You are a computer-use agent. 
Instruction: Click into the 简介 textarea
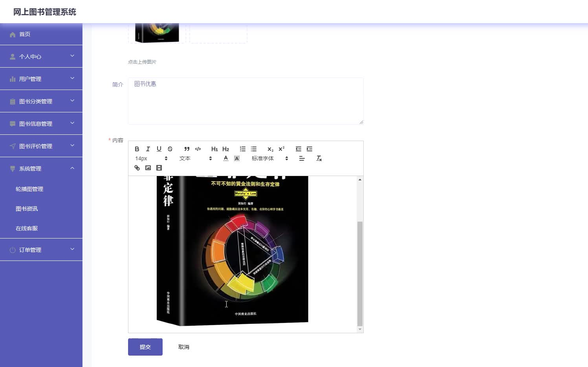coord(246,101)
